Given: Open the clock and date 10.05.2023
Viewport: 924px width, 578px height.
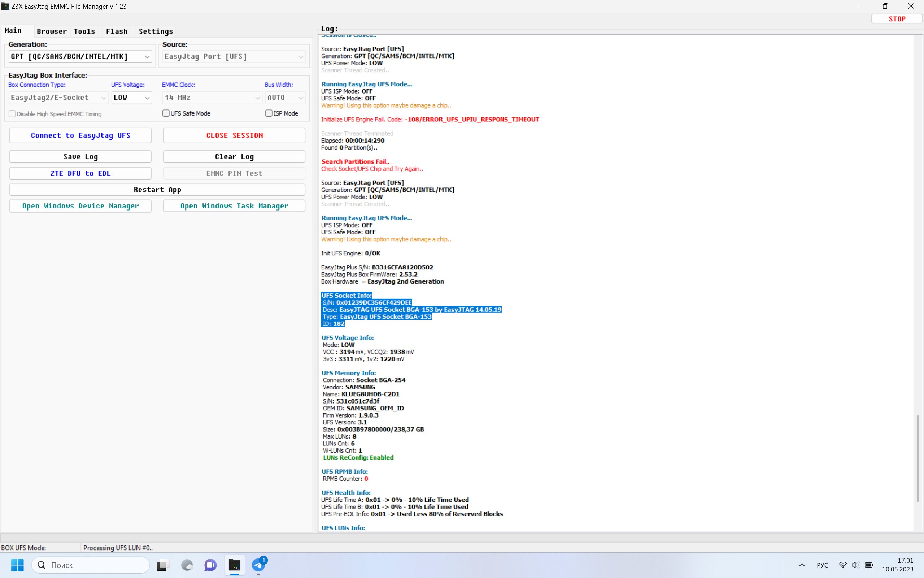Looking at the screenshot, I should coord(898,565).
